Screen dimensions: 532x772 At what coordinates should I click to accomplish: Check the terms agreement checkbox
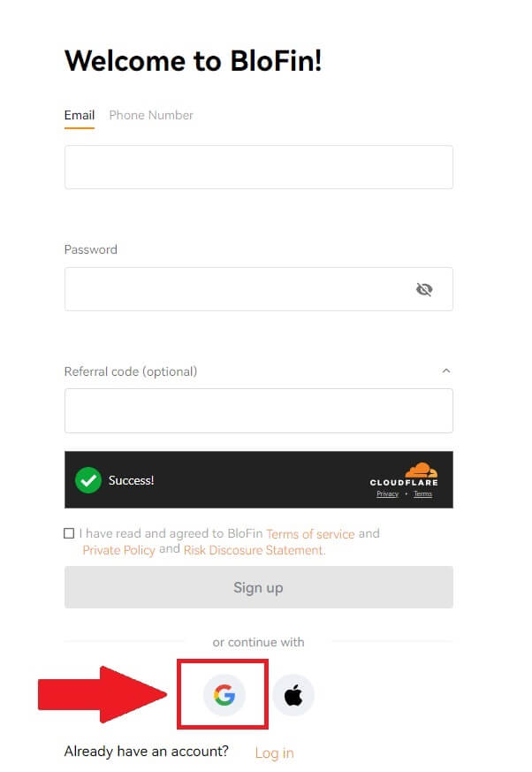tap(69, 533)
